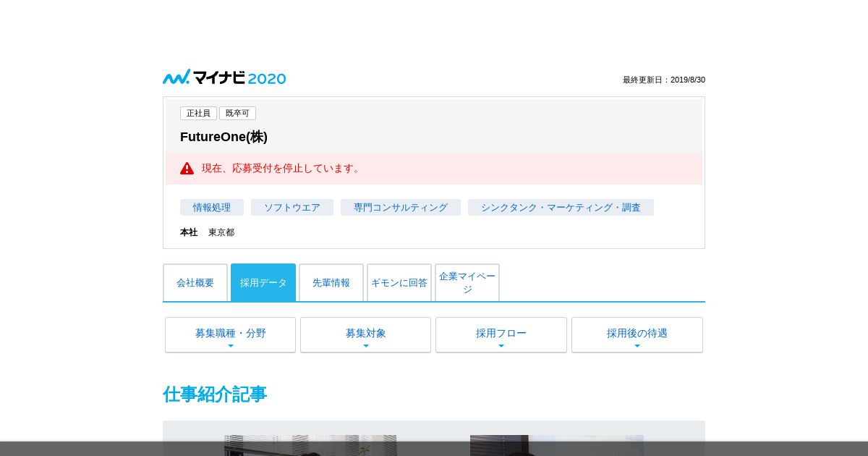The image size is (868, 456).
Task: Click the ソフトウエア industry tag
Action: tap(292, 207)
